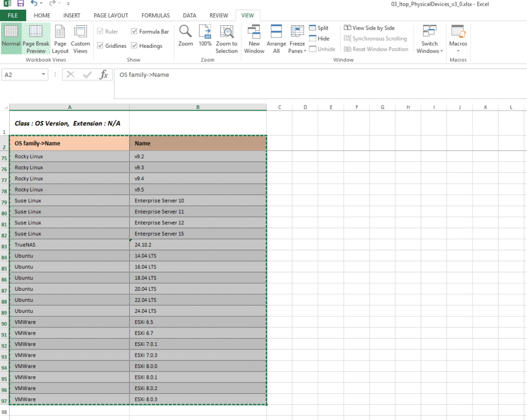Expand the Name Box dropdown arrow
The image size is (527, 420).
[44, 75]
